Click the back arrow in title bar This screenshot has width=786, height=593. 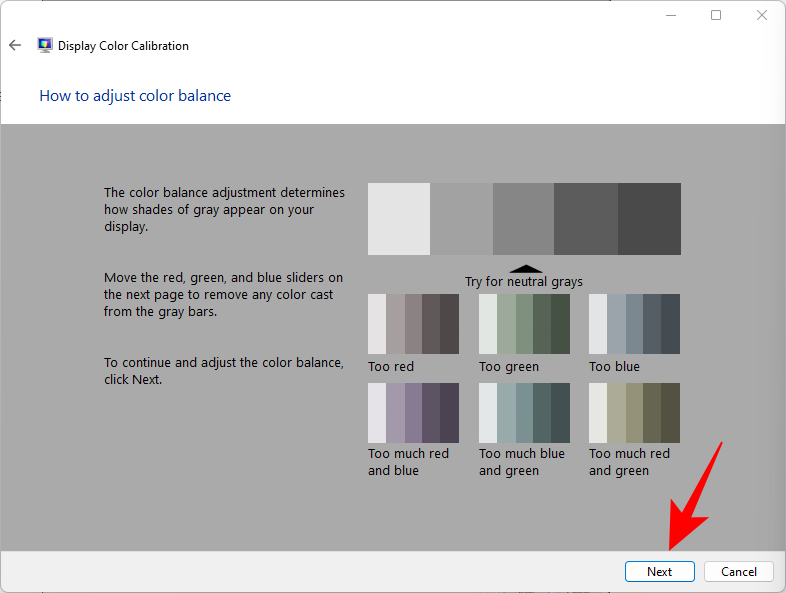(15, 45)
